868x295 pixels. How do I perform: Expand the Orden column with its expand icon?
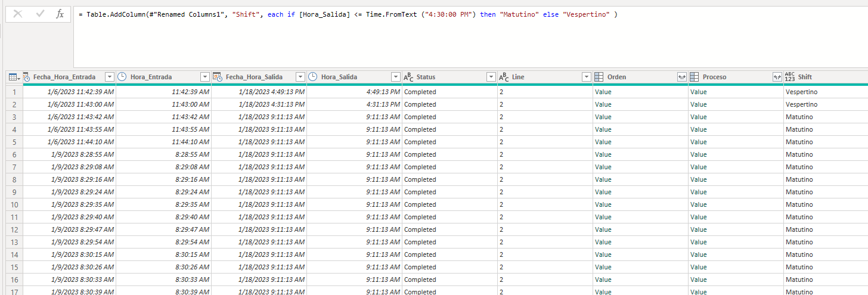tap(681, 77)
